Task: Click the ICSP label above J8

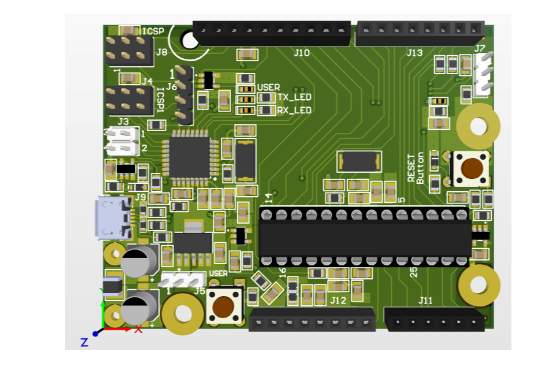Action: (x=153, y=31)
